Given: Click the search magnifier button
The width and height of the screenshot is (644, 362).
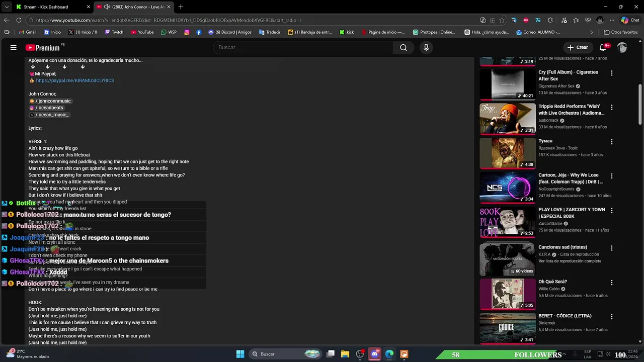Looking at the screenshot, I should (x=403, y=47).
